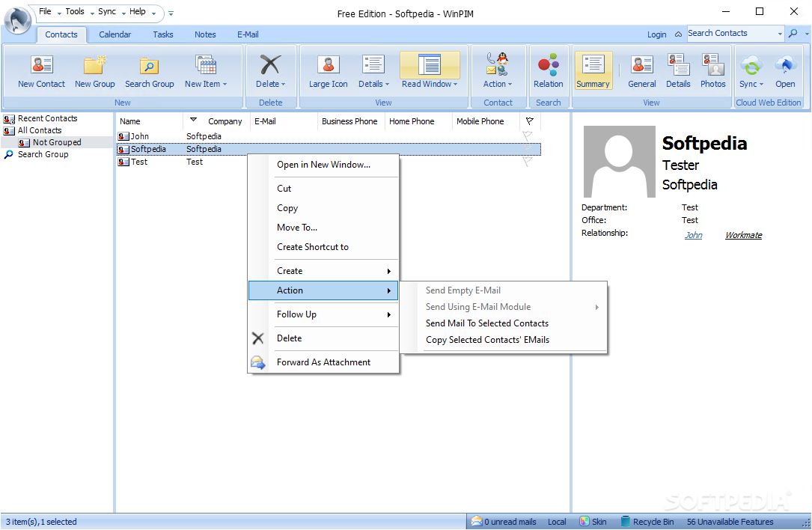The image size is (812, 530).
Task: Switch to the Calendar tab
Action: point(115,34)
